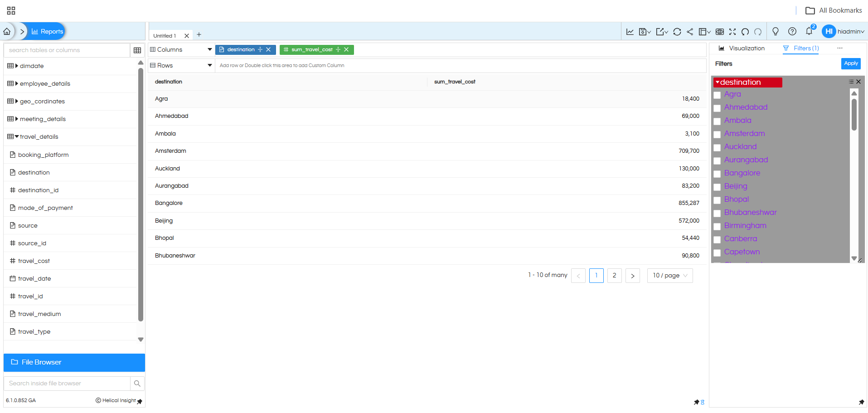Click the share report icon
Image resolution: width=868 pixels, height=413 pixels.
[689, 32]
